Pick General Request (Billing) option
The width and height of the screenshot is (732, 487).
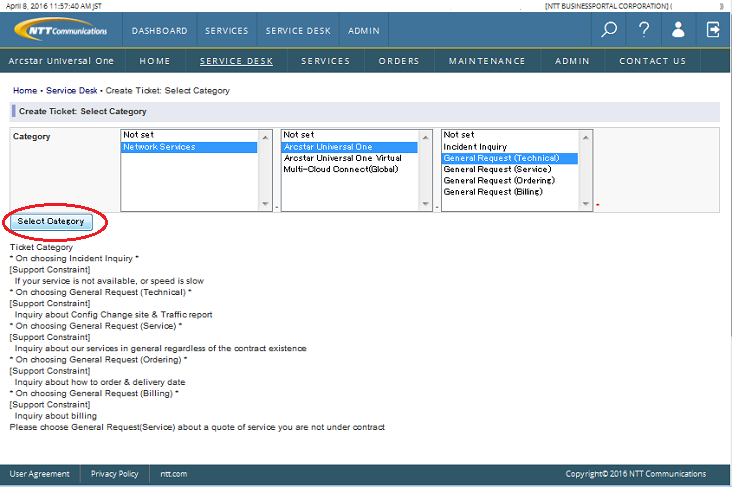493,191
